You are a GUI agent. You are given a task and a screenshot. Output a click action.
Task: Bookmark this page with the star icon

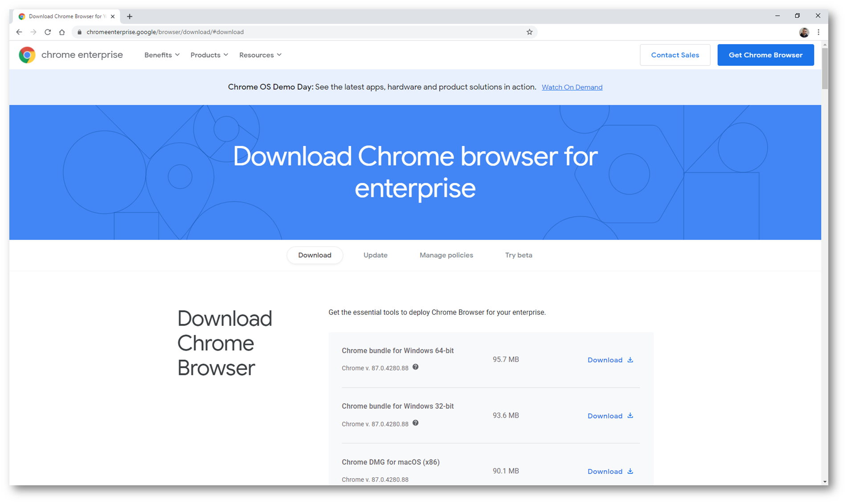[529, 32]
